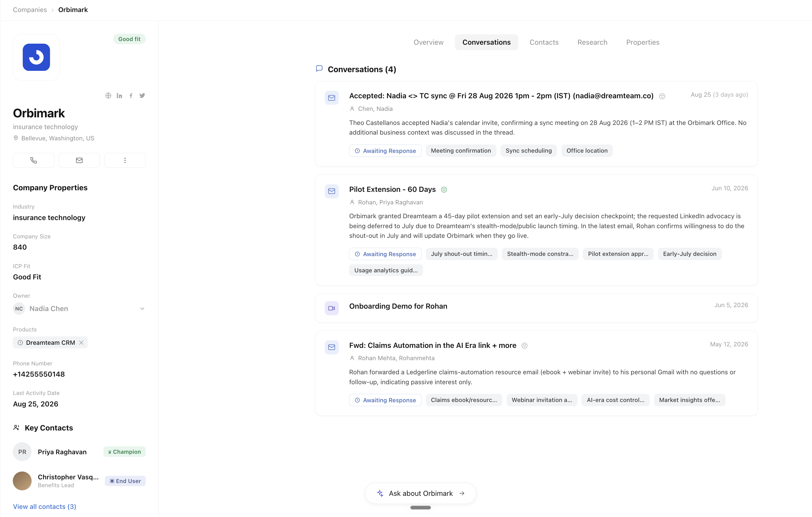The width and height of the screenshot is (812, 517).
Task: Open the Contacts tab
Action: pos(544,42)
